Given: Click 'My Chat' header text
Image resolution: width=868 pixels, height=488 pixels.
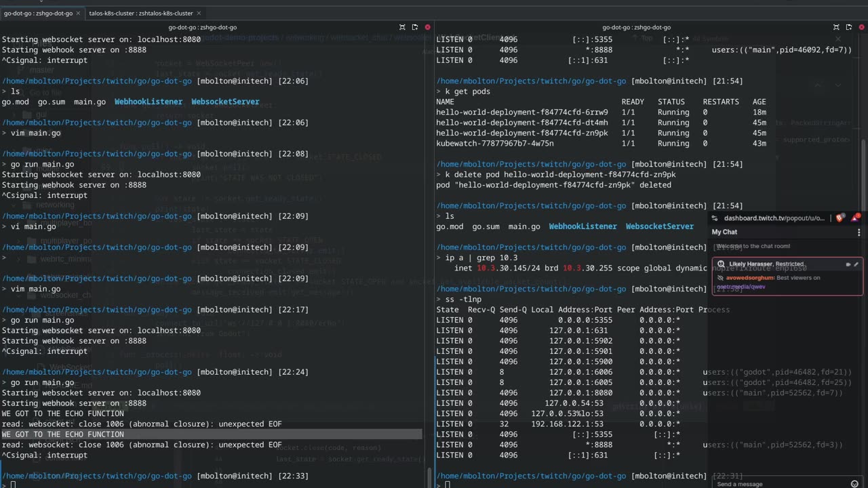Looking at the screenshot, I should (724, 232).
